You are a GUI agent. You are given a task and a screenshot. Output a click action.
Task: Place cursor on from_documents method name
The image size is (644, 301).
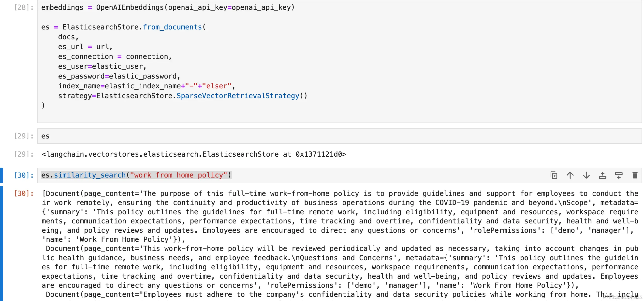click(172, 27)
